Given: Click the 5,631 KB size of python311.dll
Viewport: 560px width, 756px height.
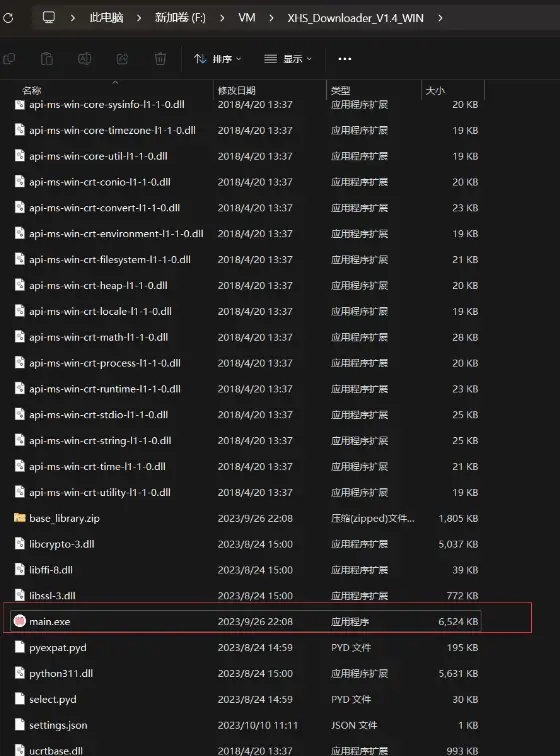Looking at the screenshot, I should click(x=458, y=673).
